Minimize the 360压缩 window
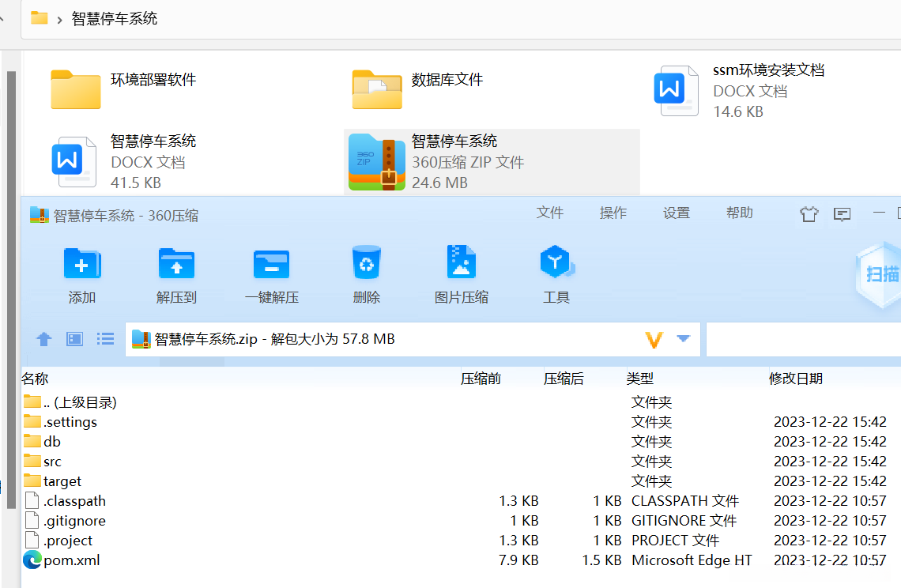Screen dimensions: 901x588 tap(879, 213)
